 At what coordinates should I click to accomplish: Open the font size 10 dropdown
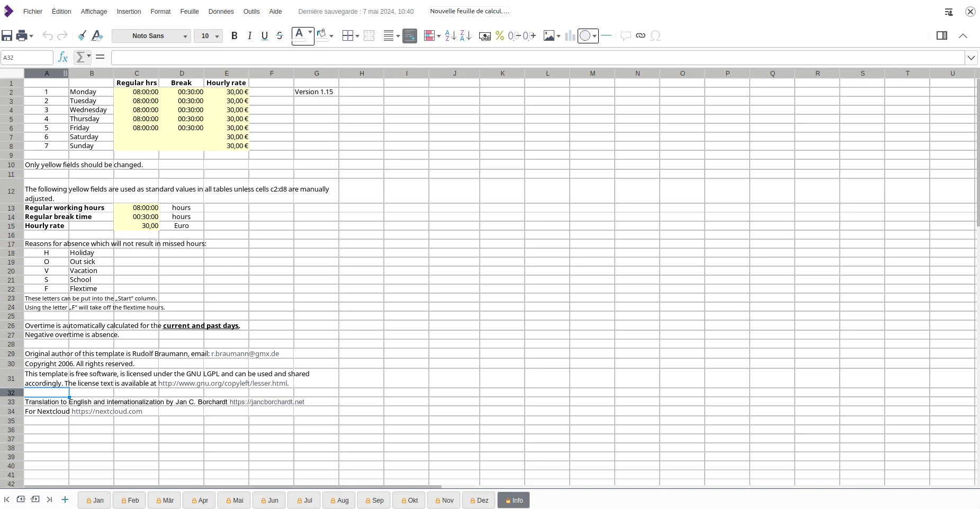217,36
